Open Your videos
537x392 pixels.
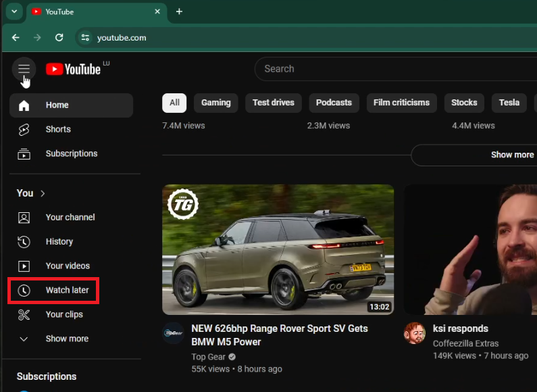click(68, 266)
